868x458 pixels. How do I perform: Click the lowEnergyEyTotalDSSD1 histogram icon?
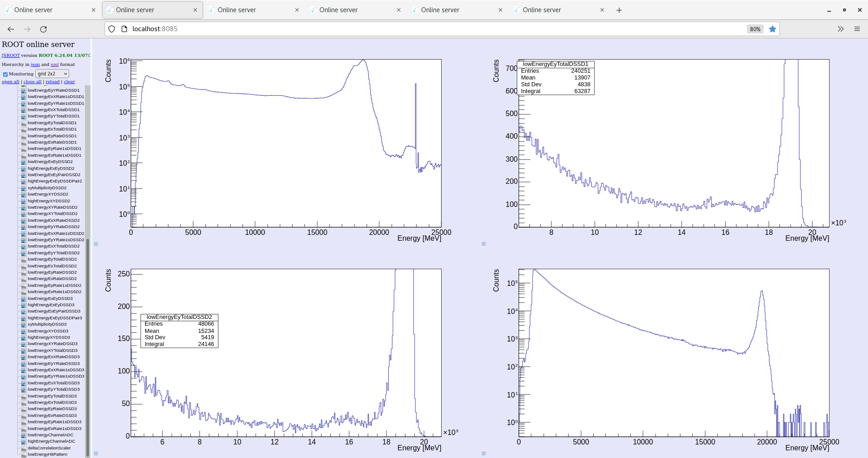(x=24, y=123)
